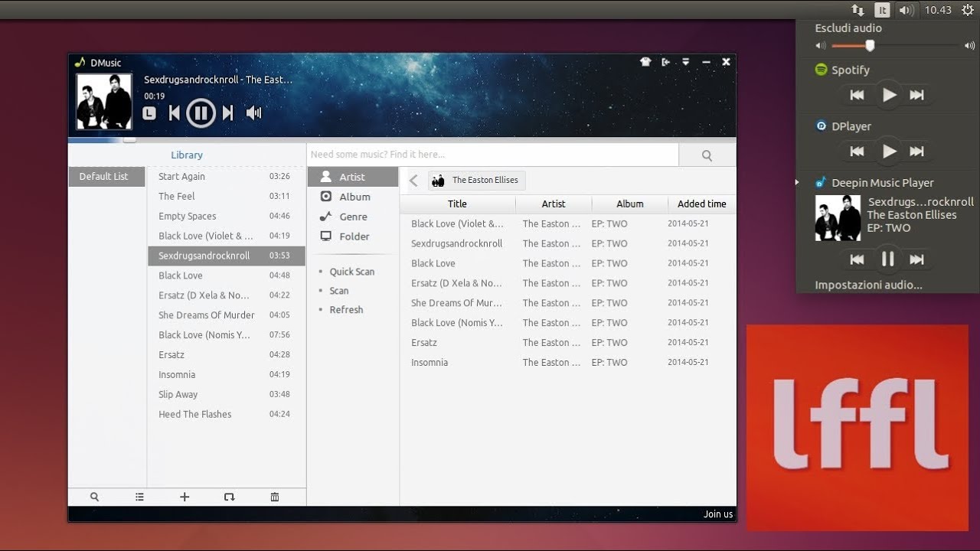This screenshot has height=551, width=980.
Task: Open DPlayer entry in sound menu
Action: (x=843, y=126)
